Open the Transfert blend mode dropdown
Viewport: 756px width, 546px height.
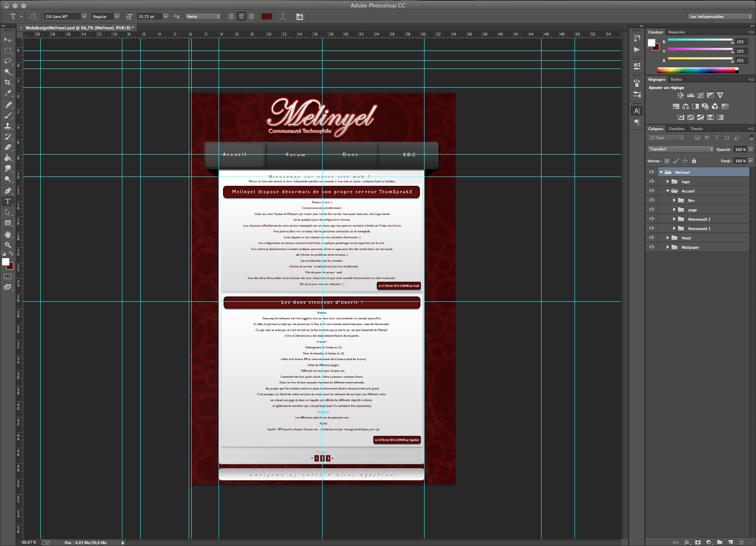pos(681,149)
